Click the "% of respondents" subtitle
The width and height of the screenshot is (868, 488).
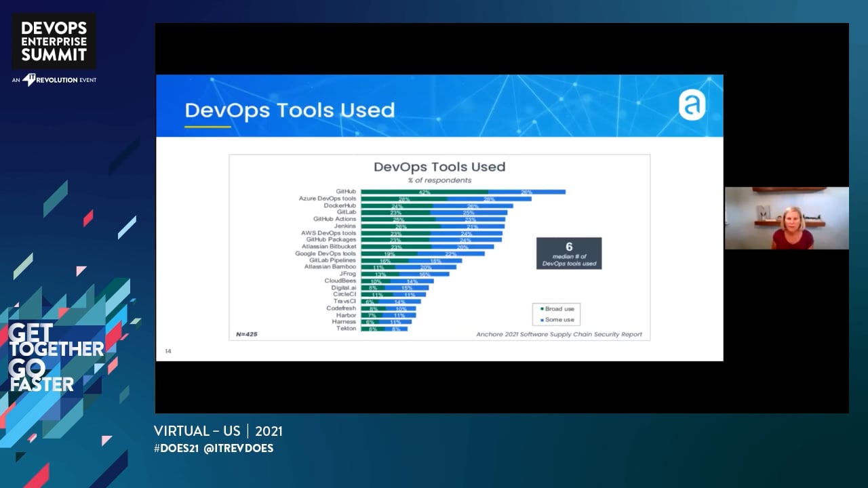[439, 180]
